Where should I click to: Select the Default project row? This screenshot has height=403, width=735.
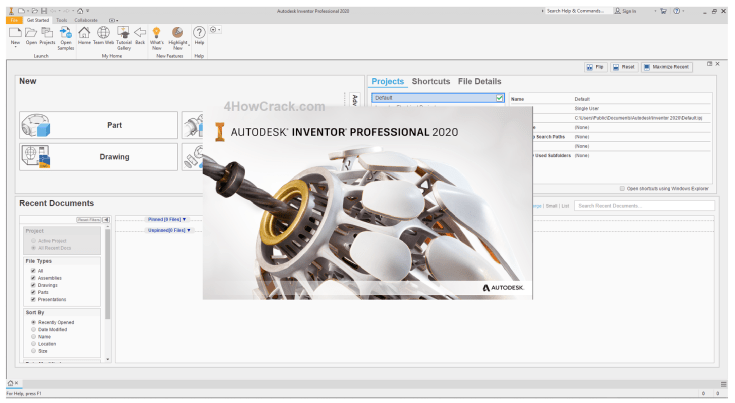tap(438, 97)
